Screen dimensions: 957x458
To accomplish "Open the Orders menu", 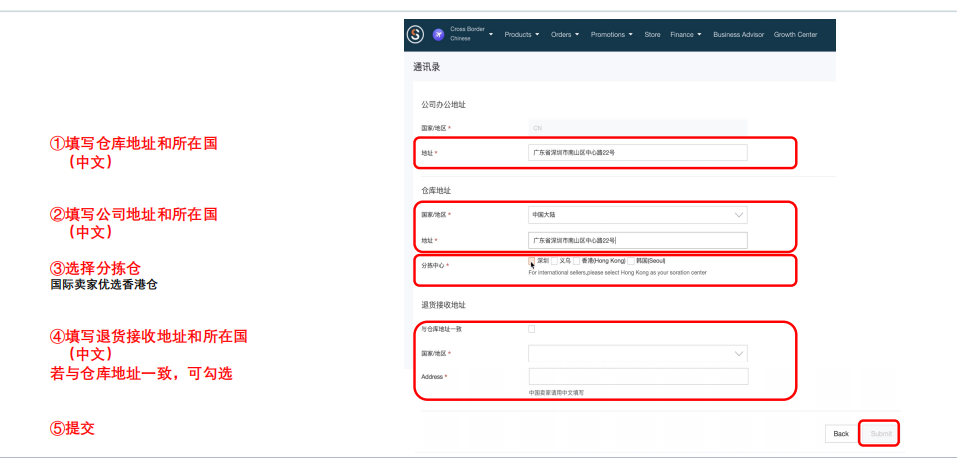I will [x=565, y=34].
